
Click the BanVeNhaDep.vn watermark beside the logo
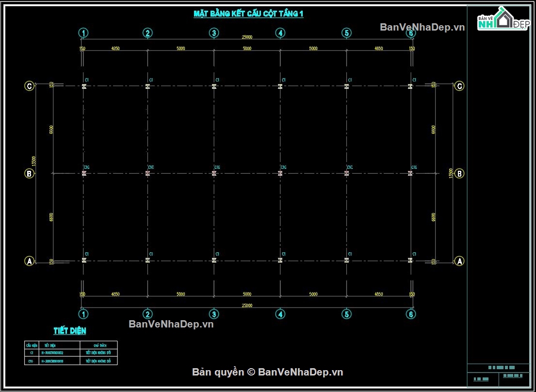pyautogui.click(x=422, y=27)
